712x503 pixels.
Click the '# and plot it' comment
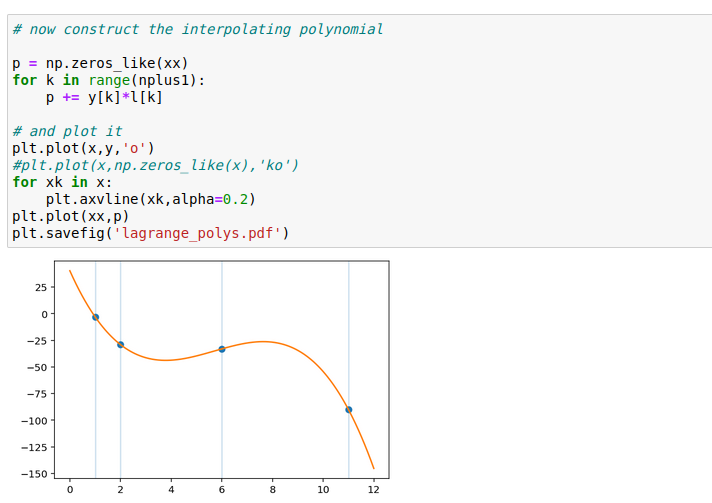click(x=67, y=131)
